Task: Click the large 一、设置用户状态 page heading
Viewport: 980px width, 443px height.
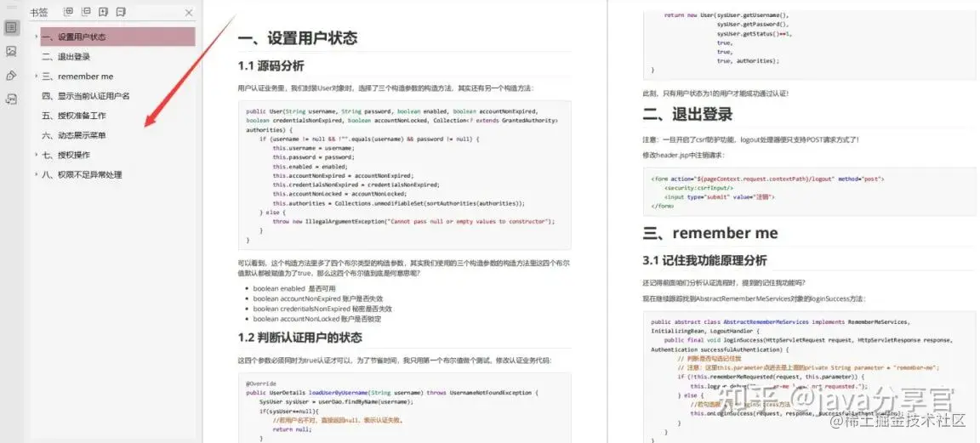Action: (298, 38)
